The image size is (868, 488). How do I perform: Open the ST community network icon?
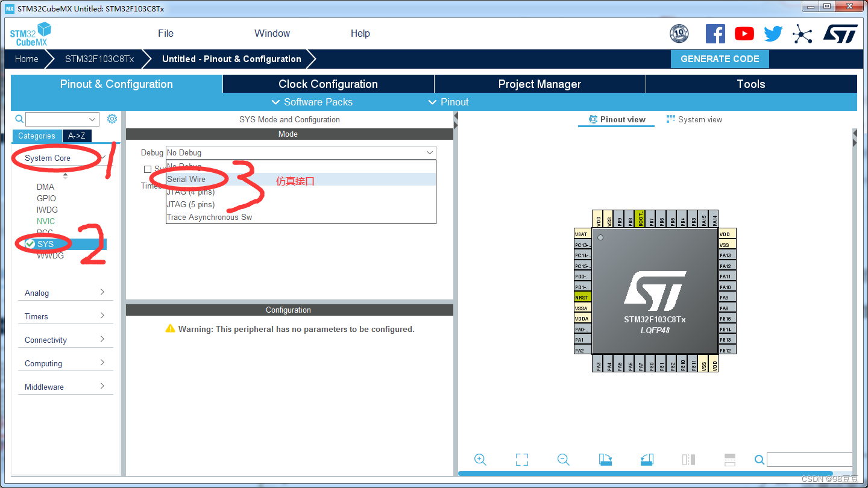pyautogui.click(x=802, y=34)
